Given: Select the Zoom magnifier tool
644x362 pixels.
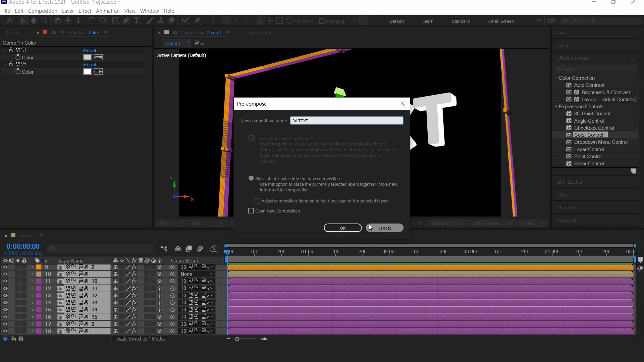Looking at the screenshot, I should (x=44, y=21).
